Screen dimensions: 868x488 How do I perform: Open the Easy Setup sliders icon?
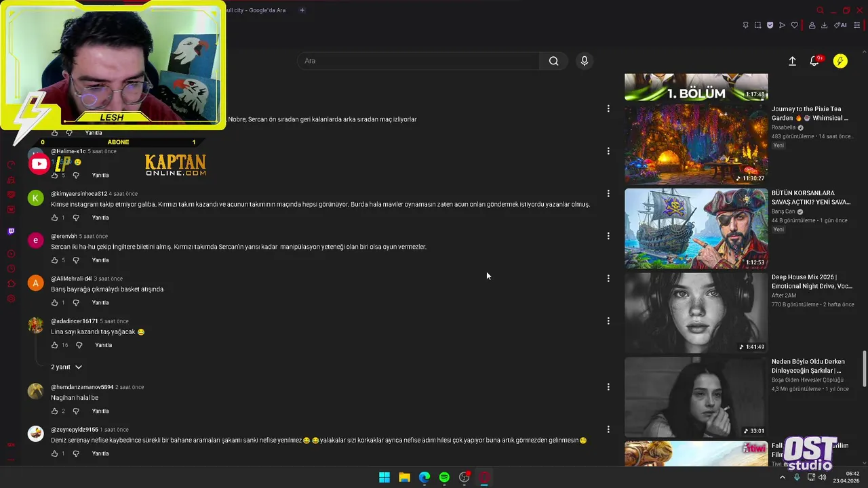(x=856, y=25)
